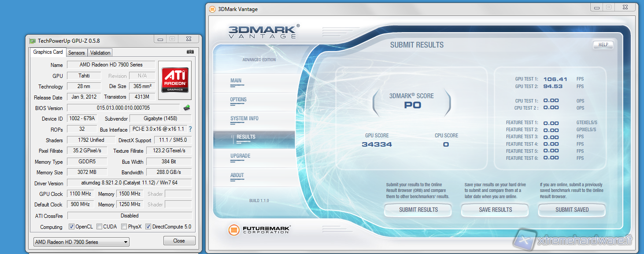Click the 3DMark Vantage title bar icon
This screenshot has width=644, height=254.
point(212,9)
